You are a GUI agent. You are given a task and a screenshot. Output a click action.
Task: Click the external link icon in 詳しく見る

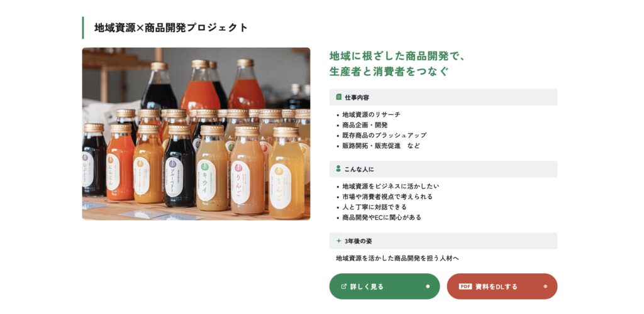click(x=344, y=286)
